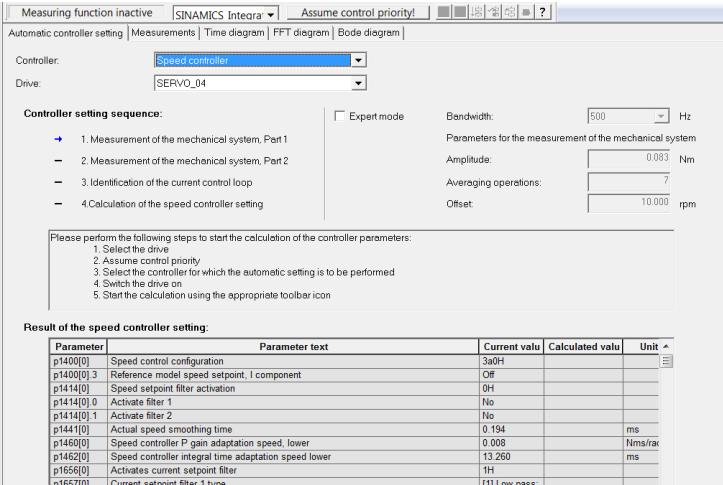Select step 4 Calculation of speed controller setting
Viewport: 723px width, 485px height.
[x=172, y=204]
